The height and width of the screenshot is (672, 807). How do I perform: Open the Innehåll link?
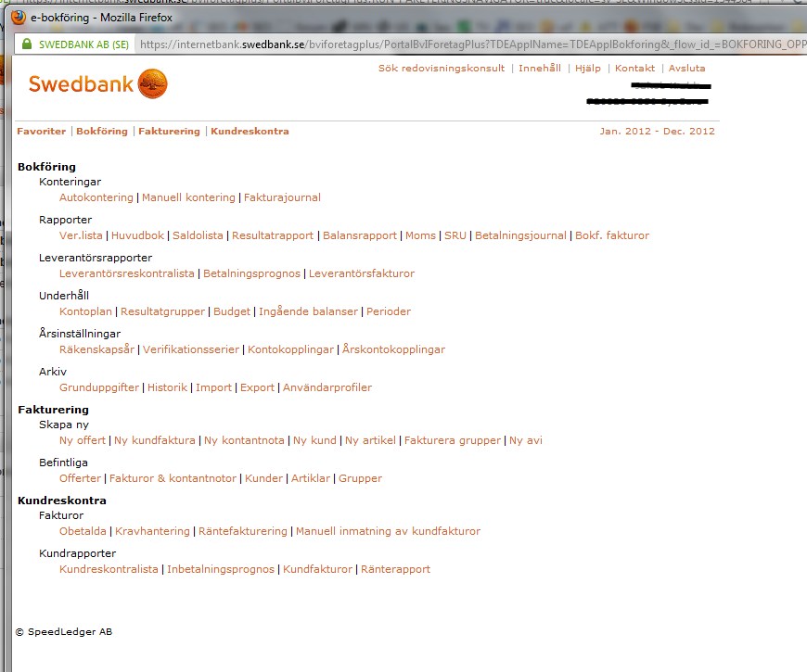click(540, 68)
